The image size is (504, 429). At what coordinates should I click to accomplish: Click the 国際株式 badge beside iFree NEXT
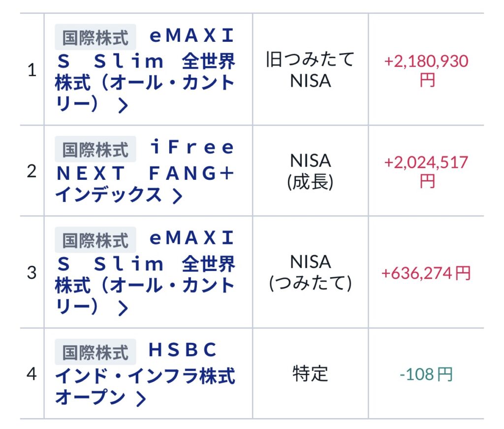(x=95, y=150)
